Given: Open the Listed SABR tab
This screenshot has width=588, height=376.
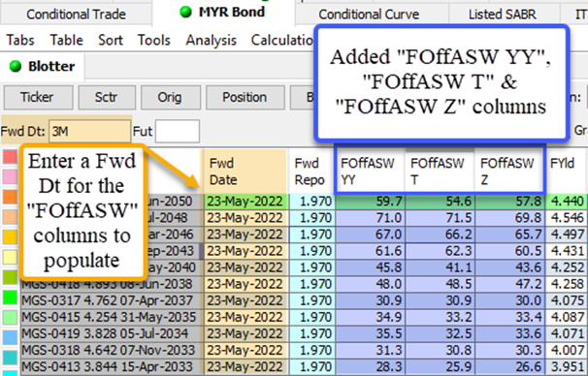Looking at the screenshot, I should tap(502, 15).
